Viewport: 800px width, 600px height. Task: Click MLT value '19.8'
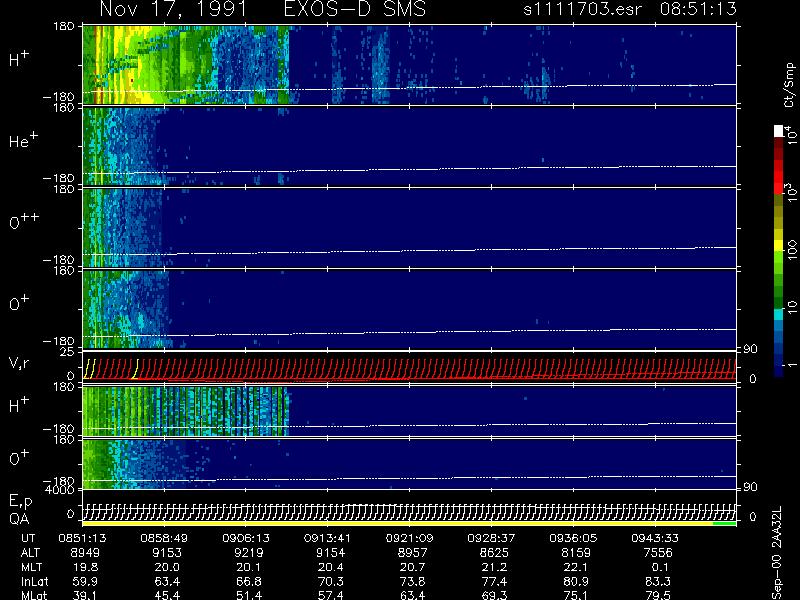tap(85, 567)
